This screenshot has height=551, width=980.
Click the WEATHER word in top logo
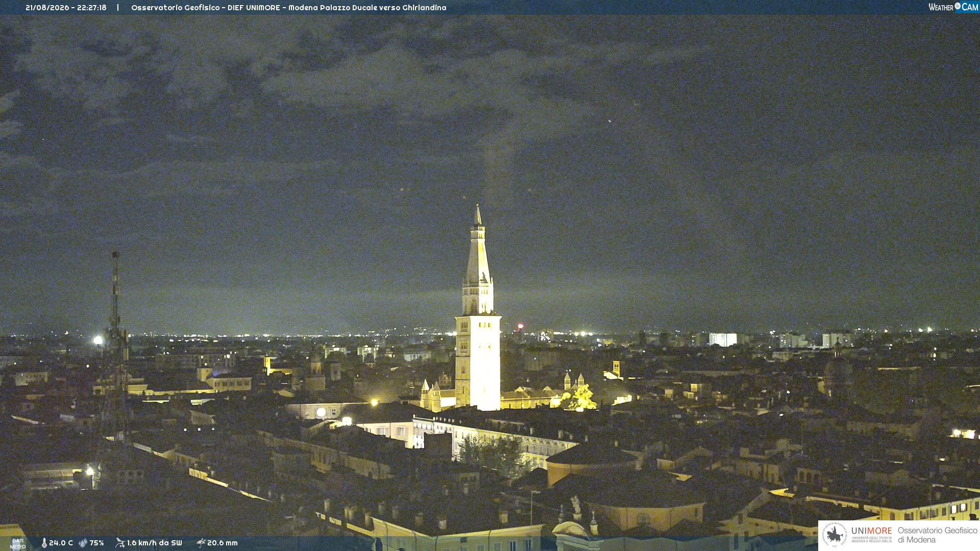[941, 7]
